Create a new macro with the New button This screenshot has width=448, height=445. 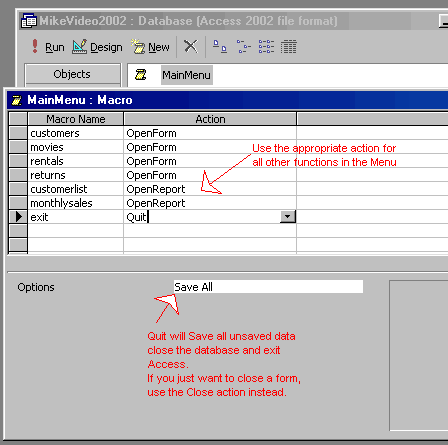coord(150,47)
